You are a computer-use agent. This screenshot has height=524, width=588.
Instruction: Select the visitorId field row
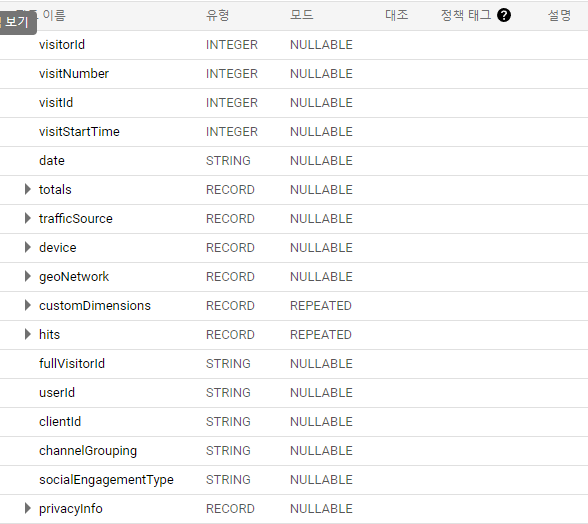(294, 45)
